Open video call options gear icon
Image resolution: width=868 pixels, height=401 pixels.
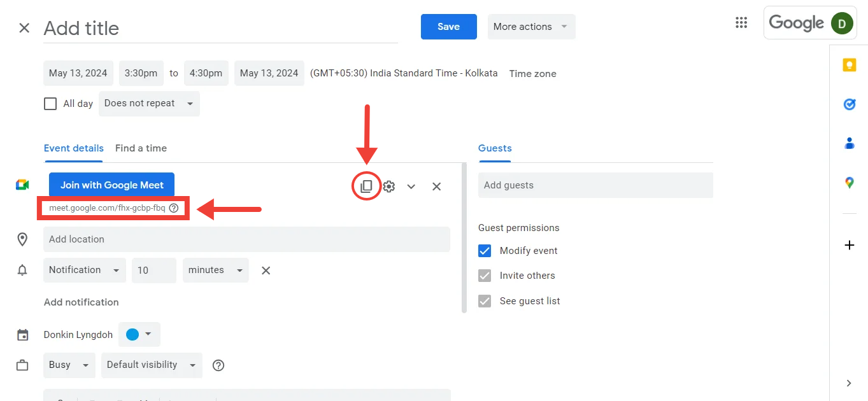coord(389,186)
